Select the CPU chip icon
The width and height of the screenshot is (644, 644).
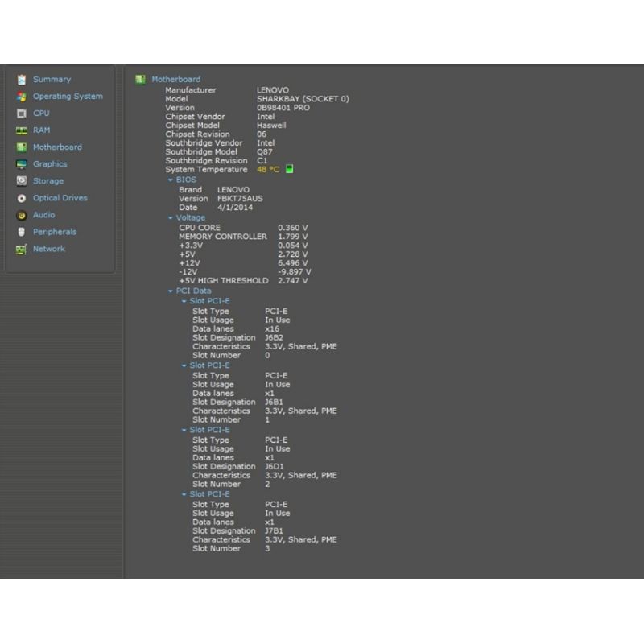[x=22, y=114]
